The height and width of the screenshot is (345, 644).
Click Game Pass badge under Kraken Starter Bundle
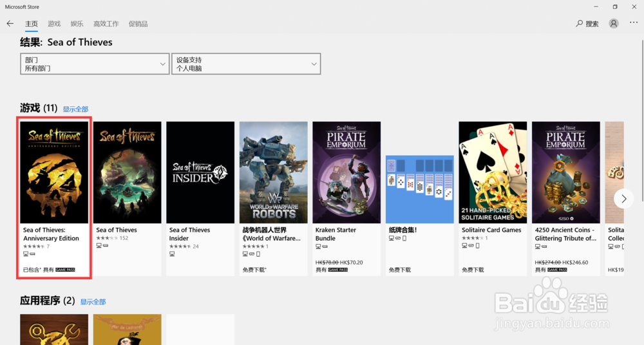[338, 270]
